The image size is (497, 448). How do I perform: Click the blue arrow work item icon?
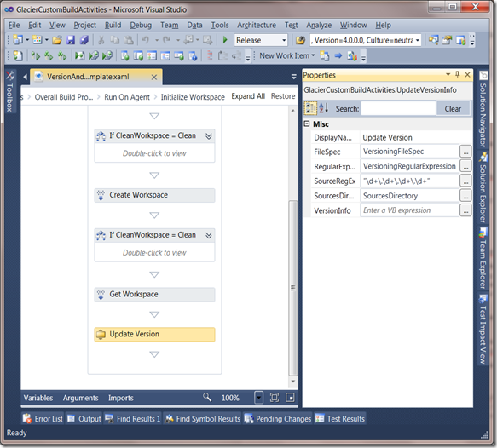(338, 56)
